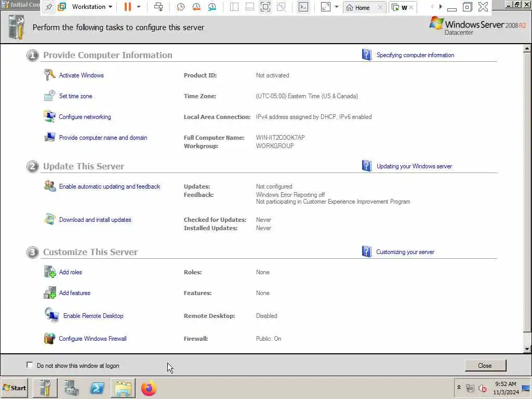Click the Enable Remote Desktop icon
Viewport: 532px width, 399px height.
(51, 315)
